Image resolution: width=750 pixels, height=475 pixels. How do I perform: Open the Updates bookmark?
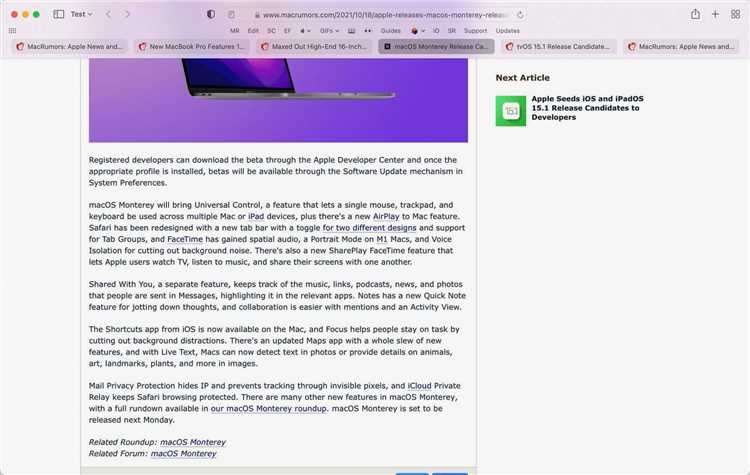[507, 31]
